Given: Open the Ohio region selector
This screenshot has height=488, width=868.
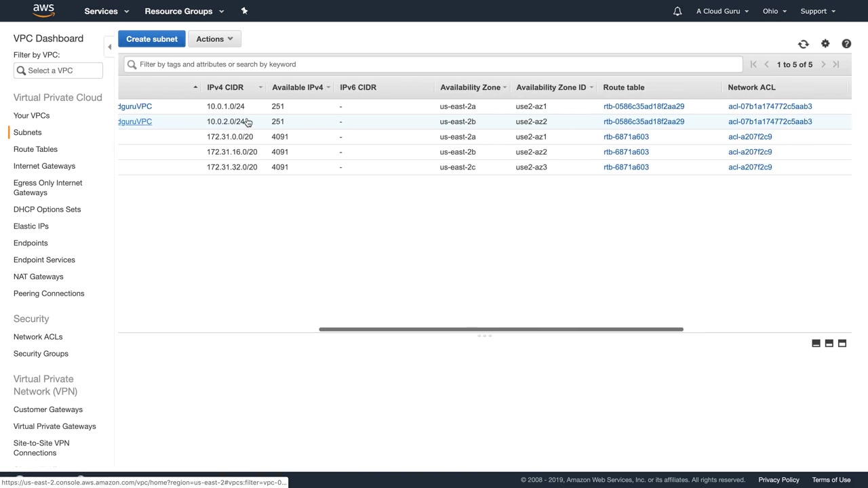Looking at the screenshot, I should pyautogui.click(x=774, y=11).
